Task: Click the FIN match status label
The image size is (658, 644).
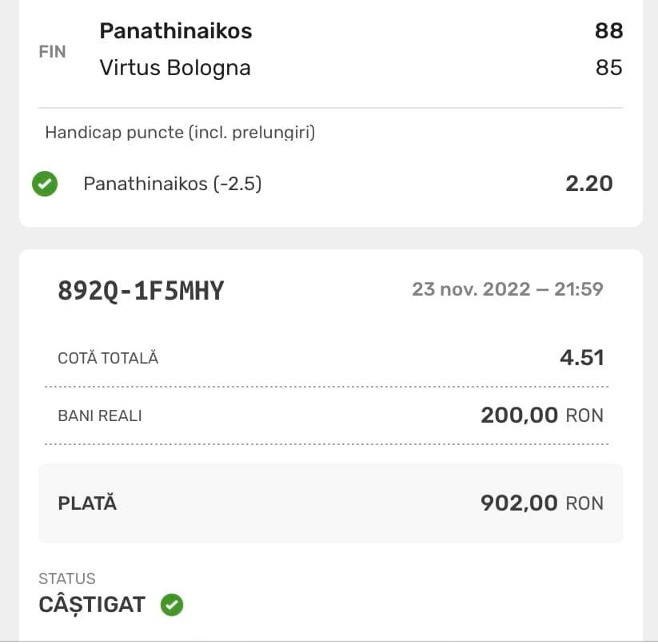Action: tap(53, 51)
